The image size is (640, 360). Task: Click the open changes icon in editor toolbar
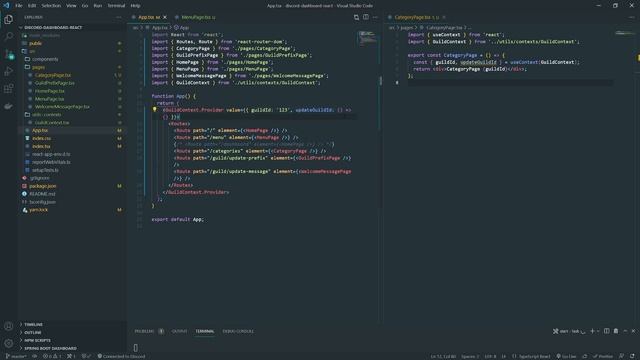click(356, 17)
